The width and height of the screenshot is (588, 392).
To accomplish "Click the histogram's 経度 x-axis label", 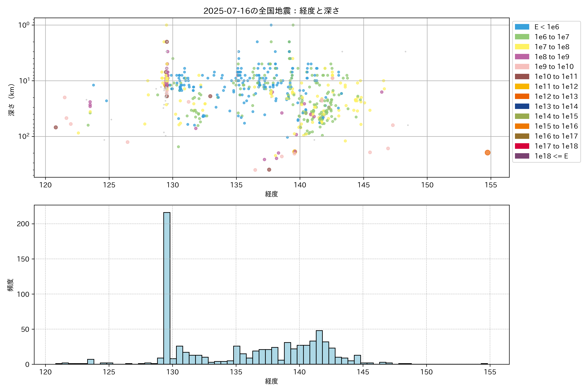I will 271,381.
